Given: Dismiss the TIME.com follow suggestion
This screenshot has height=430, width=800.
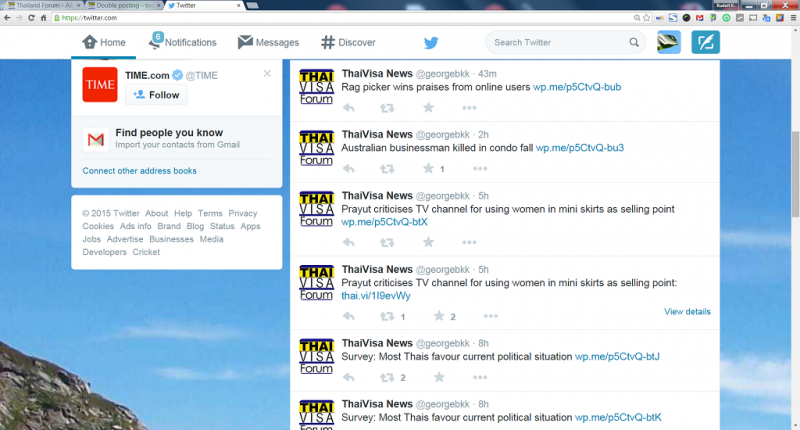Looking at the screenshot, I should tap(267, 74).
